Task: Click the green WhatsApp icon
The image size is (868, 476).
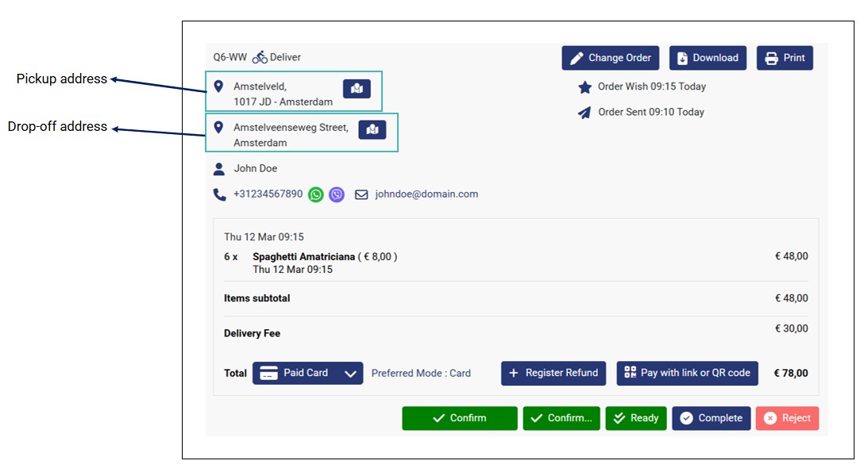Action: click(x=316, y=194)
